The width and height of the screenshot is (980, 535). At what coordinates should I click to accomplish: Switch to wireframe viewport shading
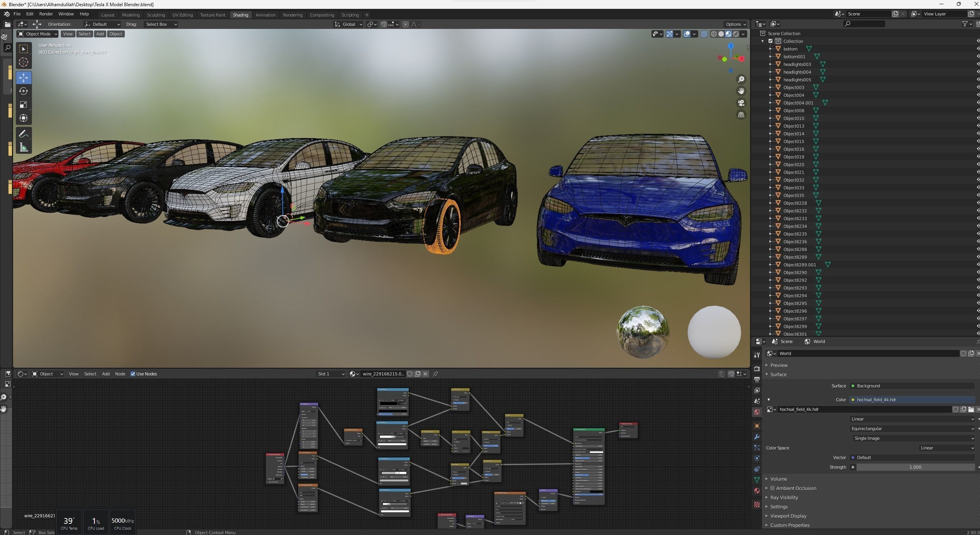click(x=713, y=34)
